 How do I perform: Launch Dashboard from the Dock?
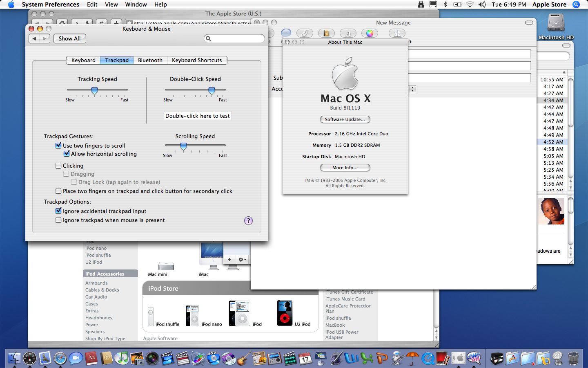[x=30, y=358]
